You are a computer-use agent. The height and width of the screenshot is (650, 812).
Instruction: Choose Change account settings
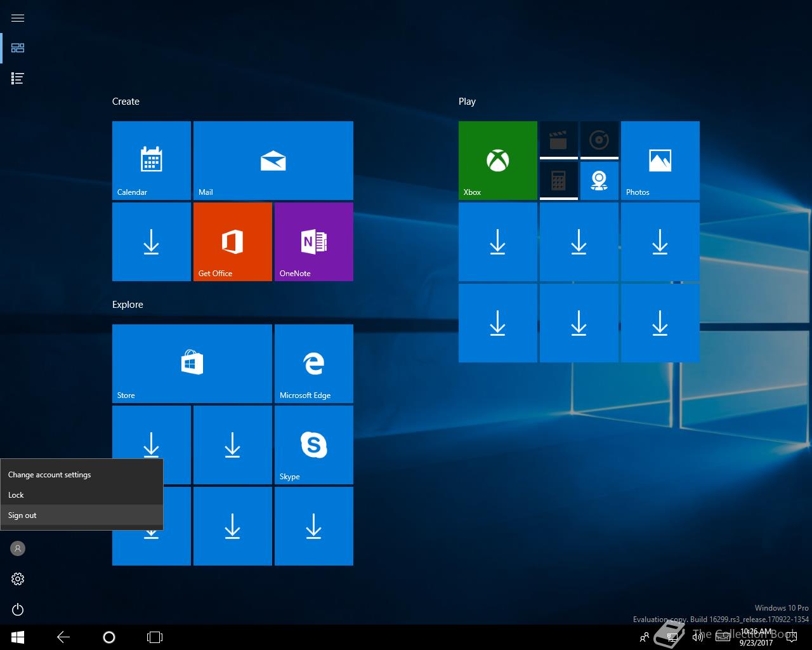[82, 475]
